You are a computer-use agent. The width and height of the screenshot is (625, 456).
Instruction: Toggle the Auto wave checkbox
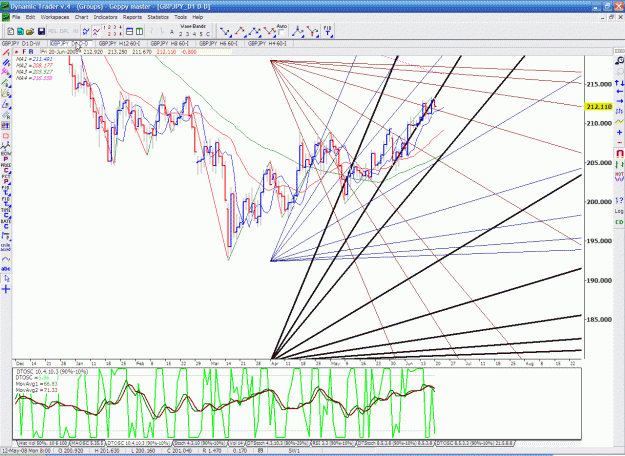click(281, 32)
